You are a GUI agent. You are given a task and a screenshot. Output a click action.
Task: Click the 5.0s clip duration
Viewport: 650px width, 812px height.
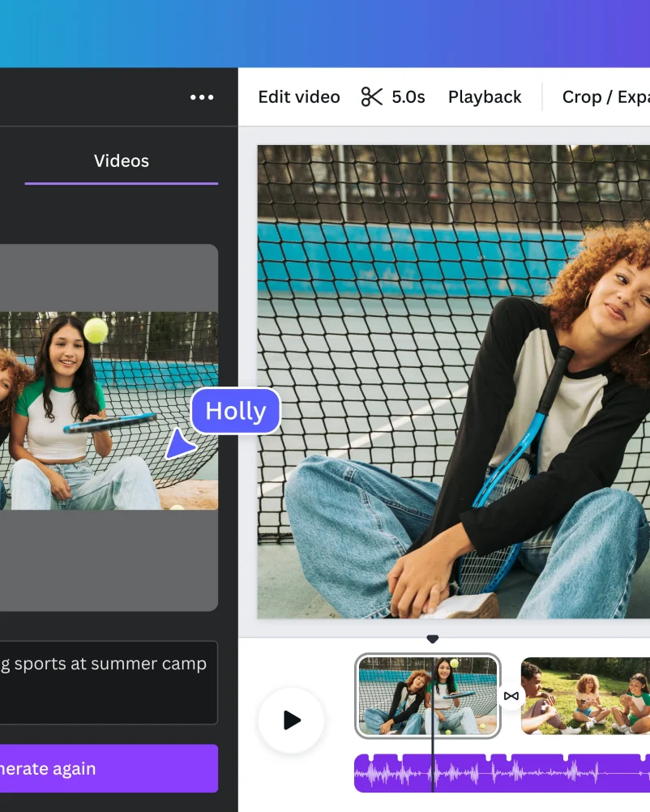408,97
